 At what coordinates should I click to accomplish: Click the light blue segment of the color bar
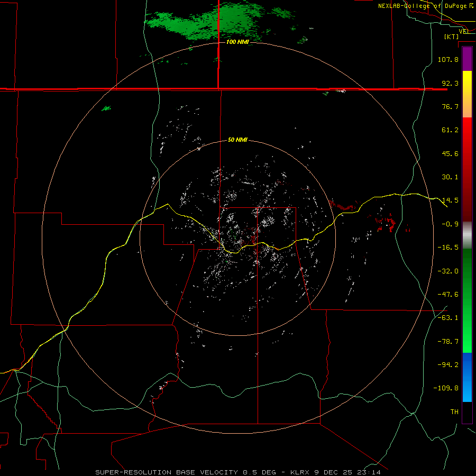pyautogui.click(x=467, y=377)
